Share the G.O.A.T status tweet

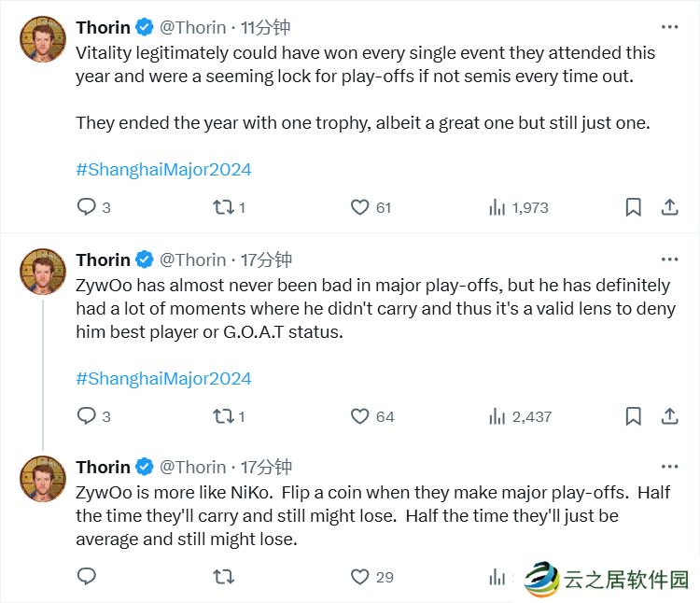tap(669, 416)
